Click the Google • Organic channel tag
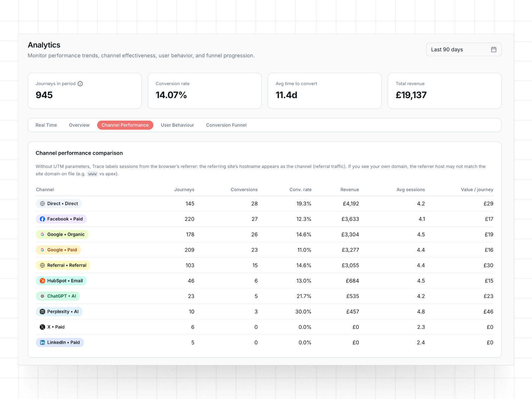532x399 pixels. click(x=62, y=234)
